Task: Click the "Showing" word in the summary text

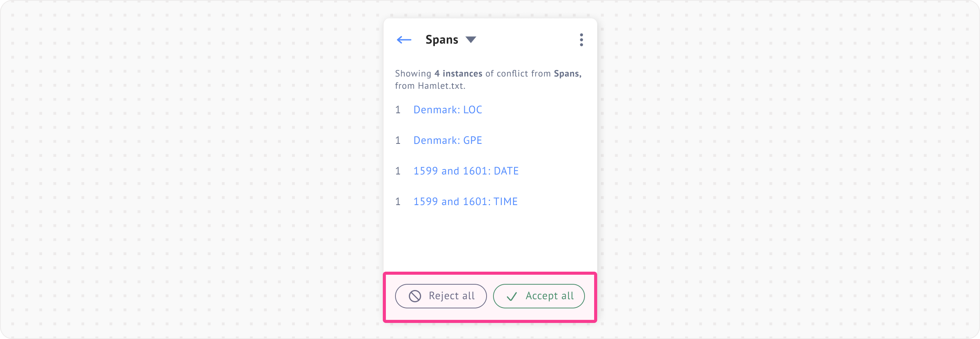Action: click(x=413, y=73)
